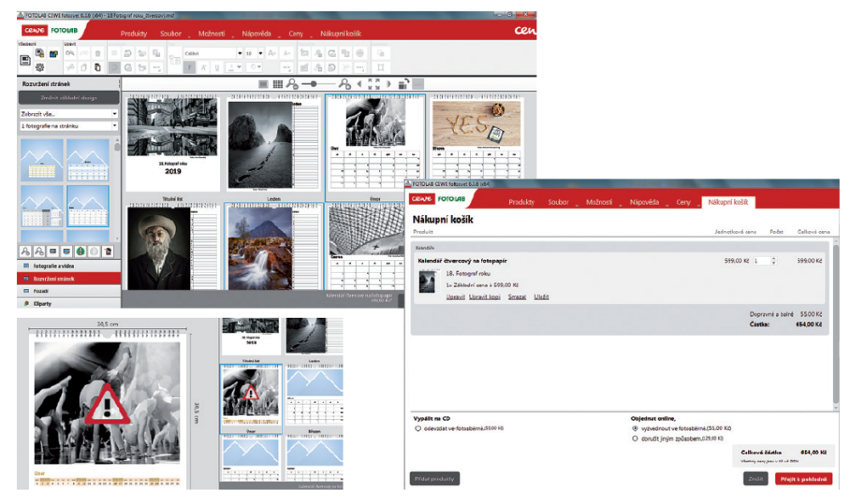Click the 'Nákupní košík' page heading

click(443, 219)
